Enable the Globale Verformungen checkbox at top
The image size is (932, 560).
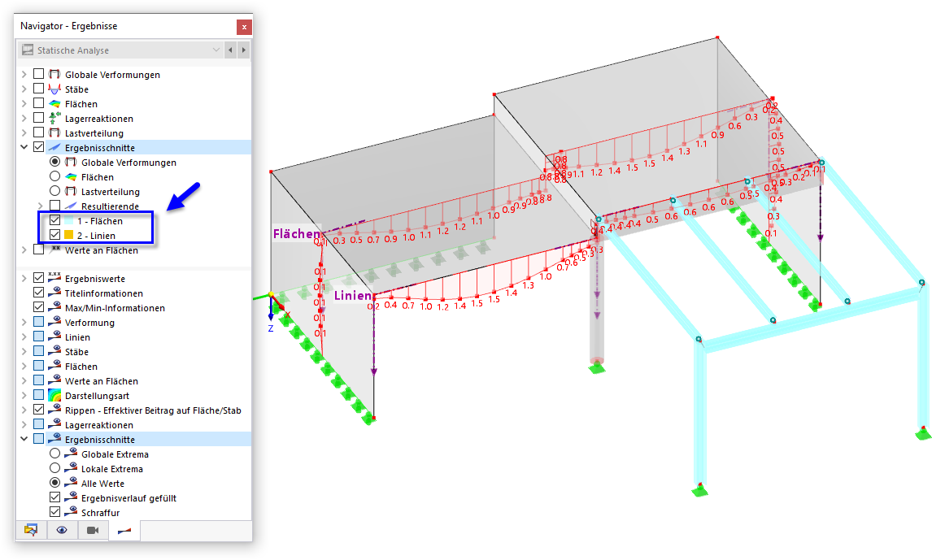coord(39,74)
